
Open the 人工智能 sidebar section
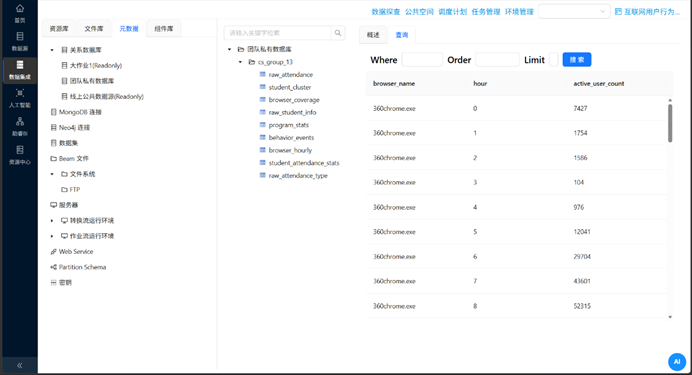click(20, 98)
